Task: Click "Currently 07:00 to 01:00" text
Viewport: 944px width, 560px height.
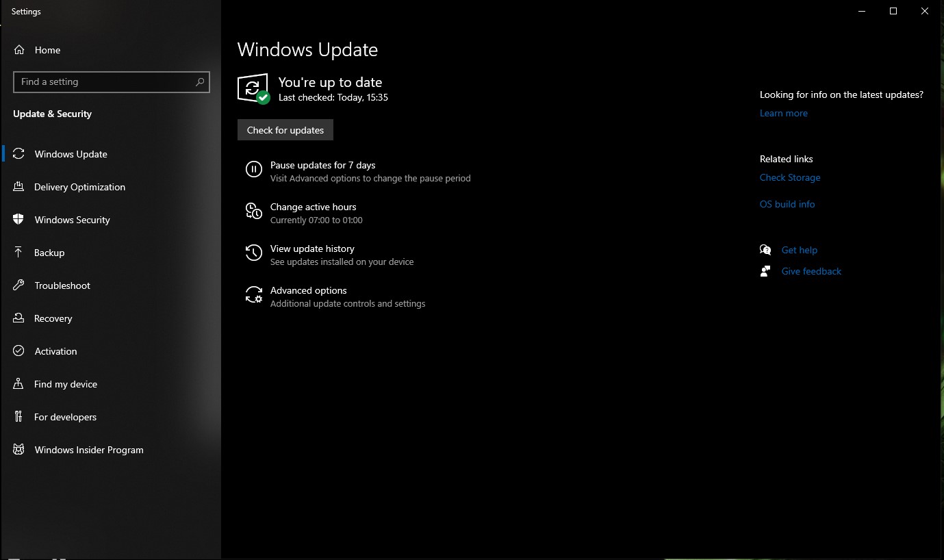Action: coord(316,220)
